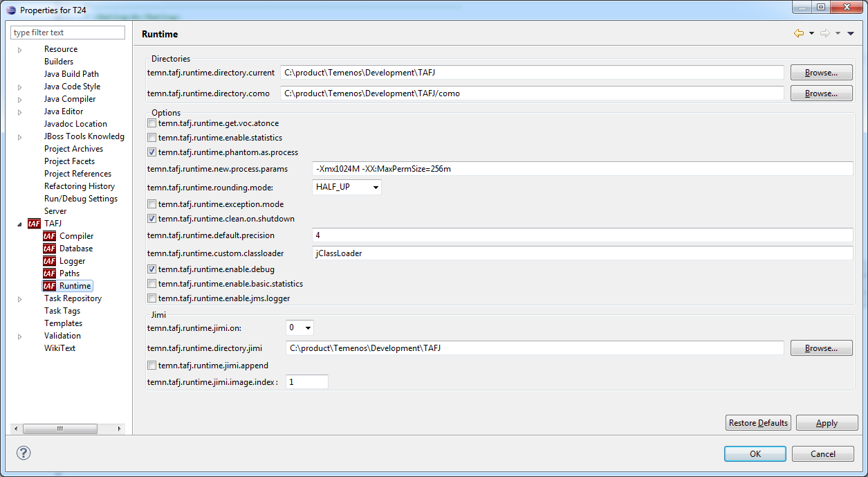868x477 pixels.
Task: Click the default.precision input field
Action: [x=582, y=235]
